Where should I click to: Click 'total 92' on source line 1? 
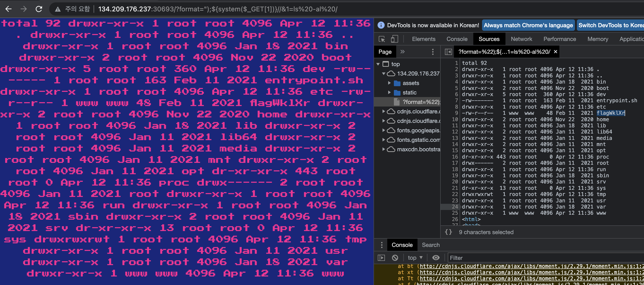click(x=474, y=63)
